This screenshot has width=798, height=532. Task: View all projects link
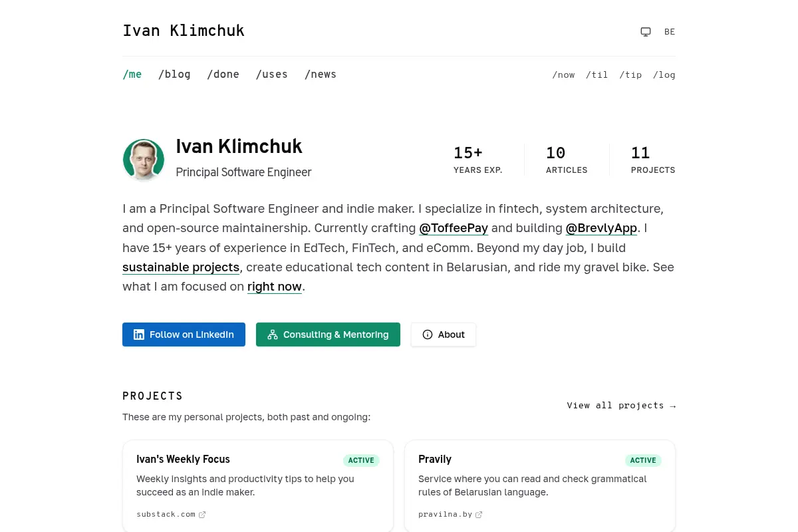(x=621, y=406)
